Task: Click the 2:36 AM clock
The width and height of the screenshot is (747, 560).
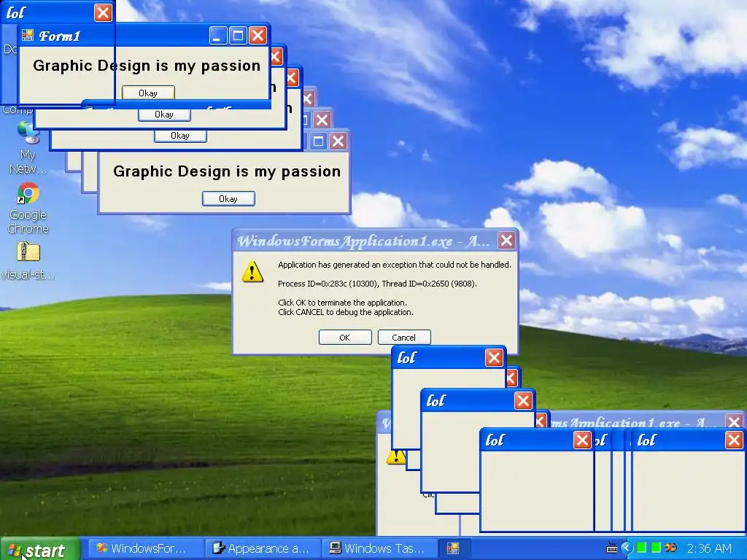Action: (709, 548)
